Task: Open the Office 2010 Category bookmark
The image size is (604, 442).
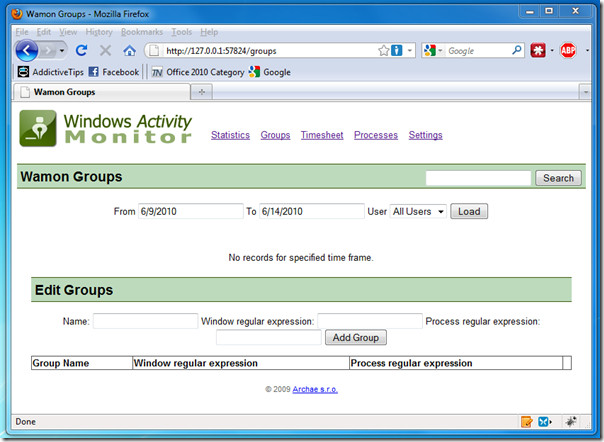Action: [x=198, y=72]
